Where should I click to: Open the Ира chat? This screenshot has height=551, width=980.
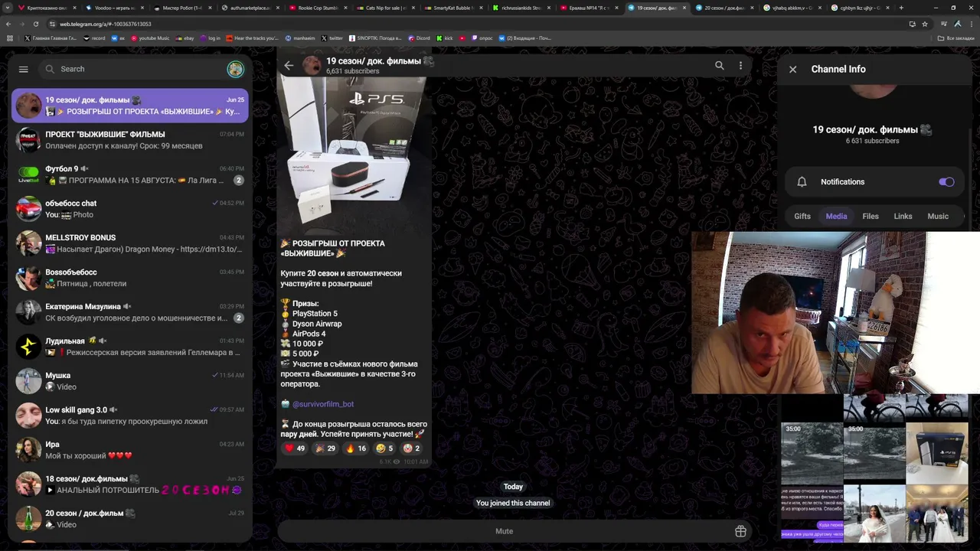point(130,450)
